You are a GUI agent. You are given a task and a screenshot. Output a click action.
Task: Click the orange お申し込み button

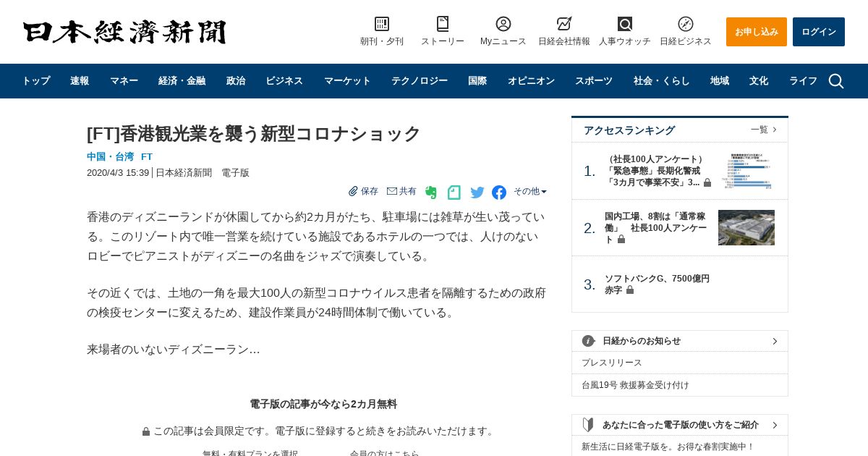pos(757,32)
